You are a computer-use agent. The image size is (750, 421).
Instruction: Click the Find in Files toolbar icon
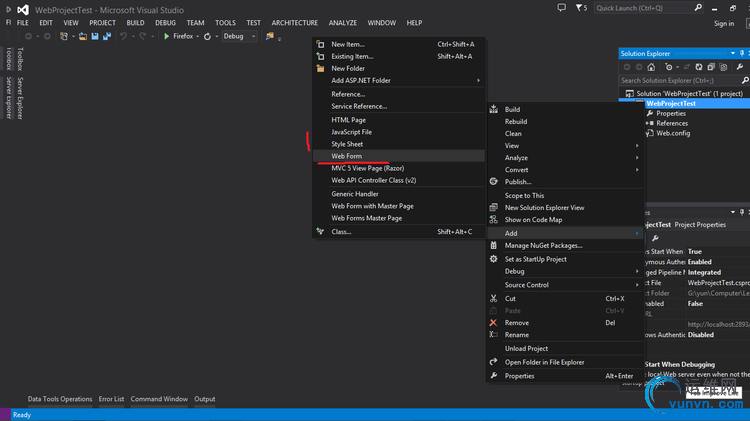270,36
